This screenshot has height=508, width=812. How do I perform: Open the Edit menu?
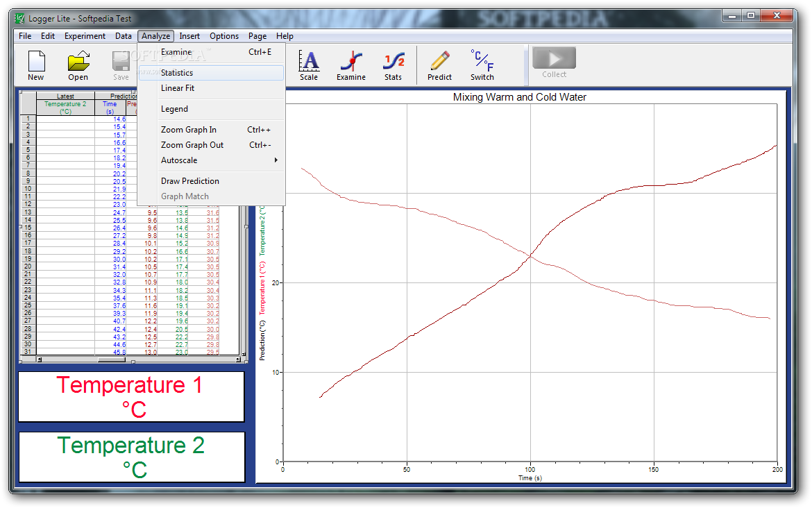tap(48, 35)
